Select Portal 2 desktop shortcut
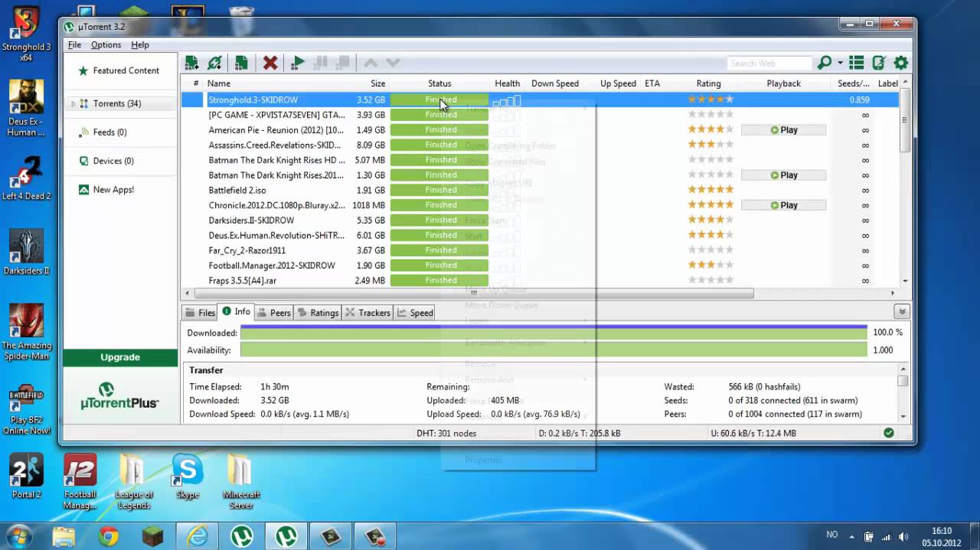 click(x=26, y=476)
